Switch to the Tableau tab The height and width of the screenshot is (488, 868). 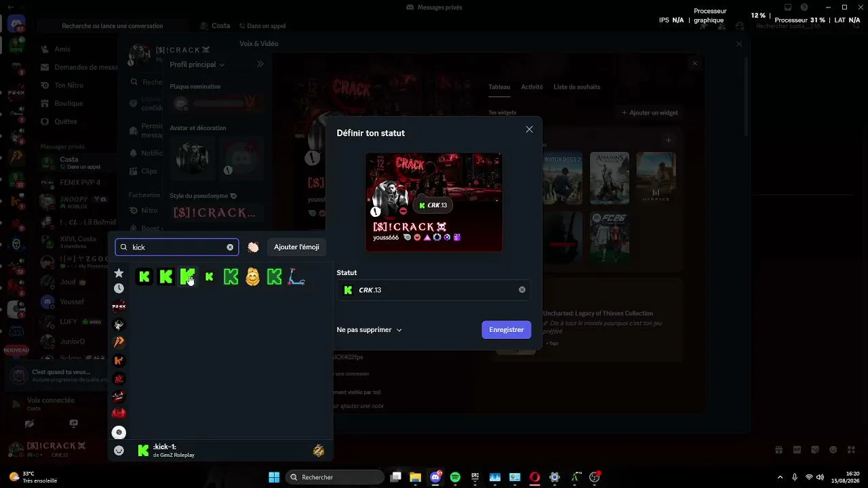499,87
